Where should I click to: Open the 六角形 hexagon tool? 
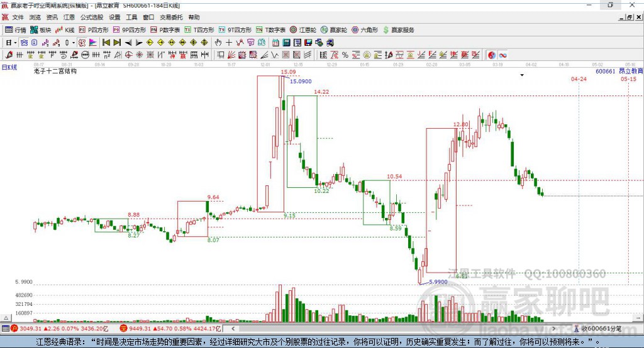click(x=365, y=30)
